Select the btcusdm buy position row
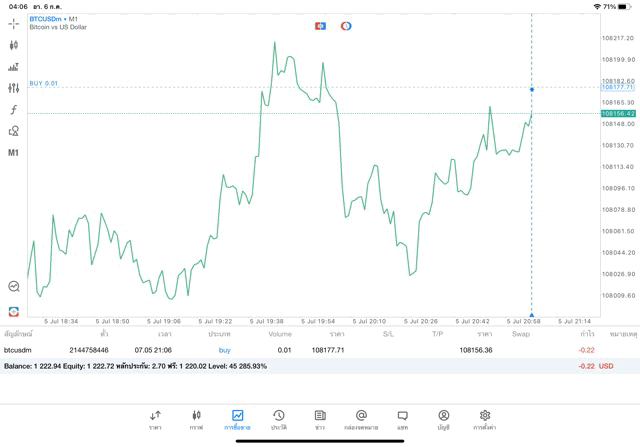 [300, 350]
